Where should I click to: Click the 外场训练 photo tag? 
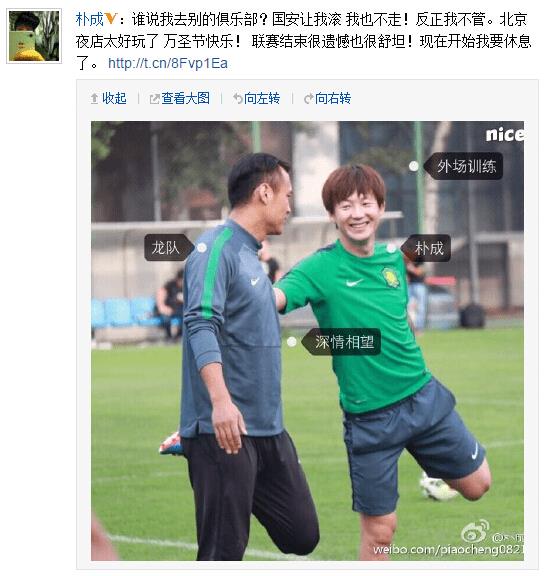click(x=463, y=166)
